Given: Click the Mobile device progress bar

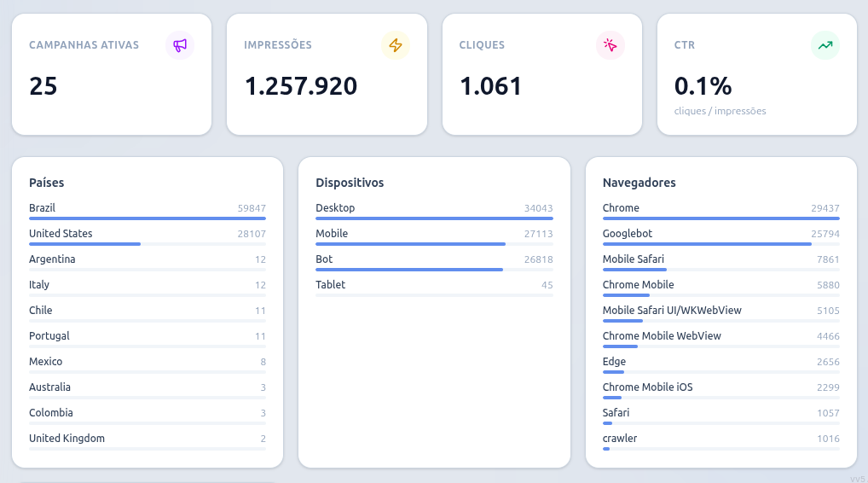Looking at the screenshot, I should tap(435, 244).
